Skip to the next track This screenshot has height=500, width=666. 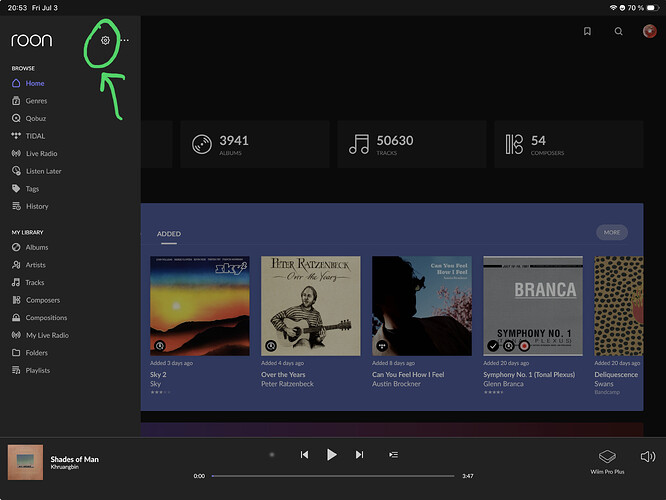[x=359, y=455]
